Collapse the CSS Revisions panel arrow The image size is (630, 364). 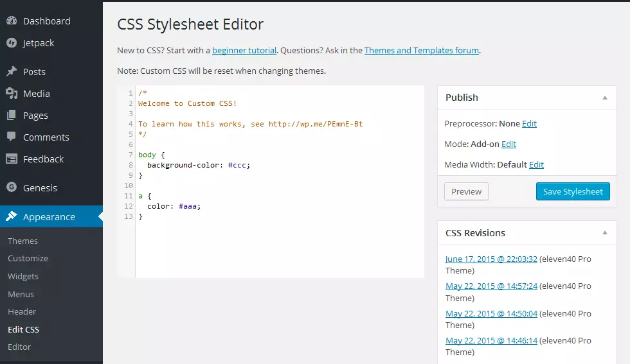coord(605,233)
